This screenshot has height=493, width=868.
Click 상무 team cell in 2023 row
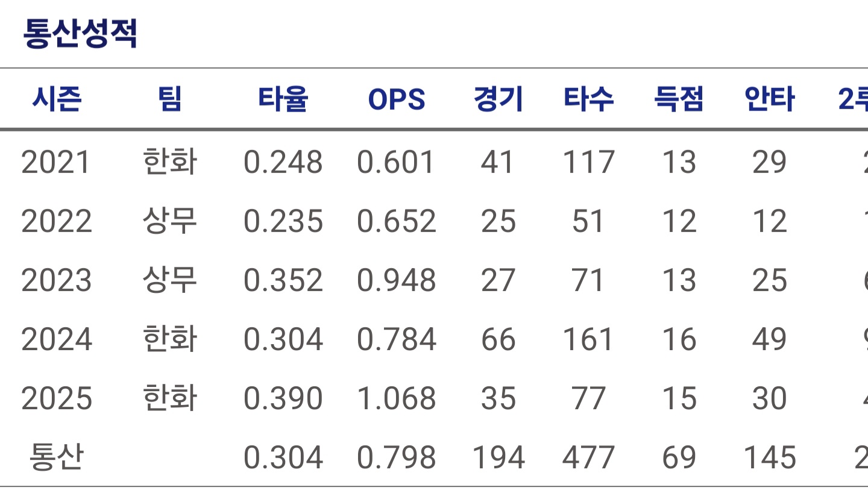coord(170,280)
